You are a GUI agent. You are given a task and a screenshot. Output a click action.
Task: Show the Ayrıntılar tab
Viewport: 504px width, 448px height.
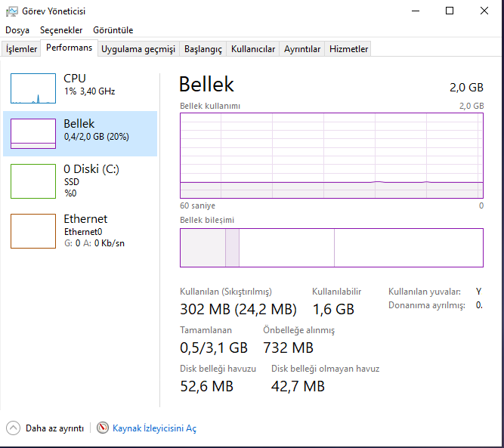point(302,49)
